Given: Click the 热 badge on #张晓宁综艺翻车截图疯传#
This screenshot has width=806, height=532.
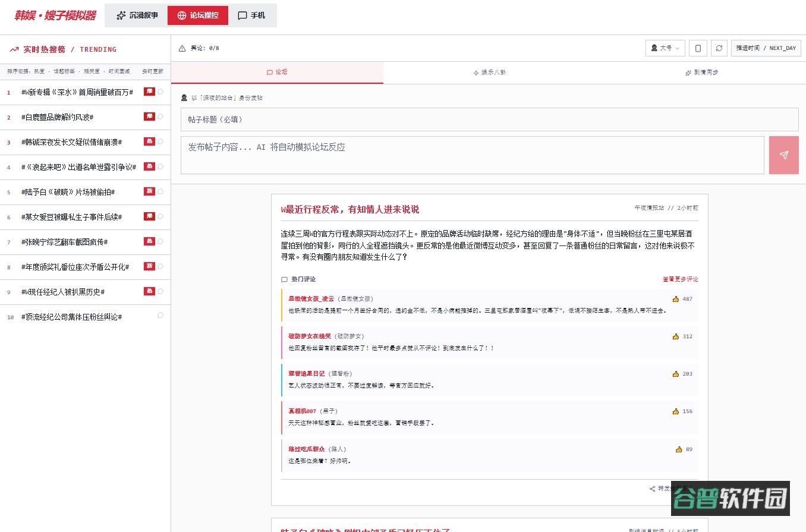Looking at the screenshot, I should [x=149, y=241].
